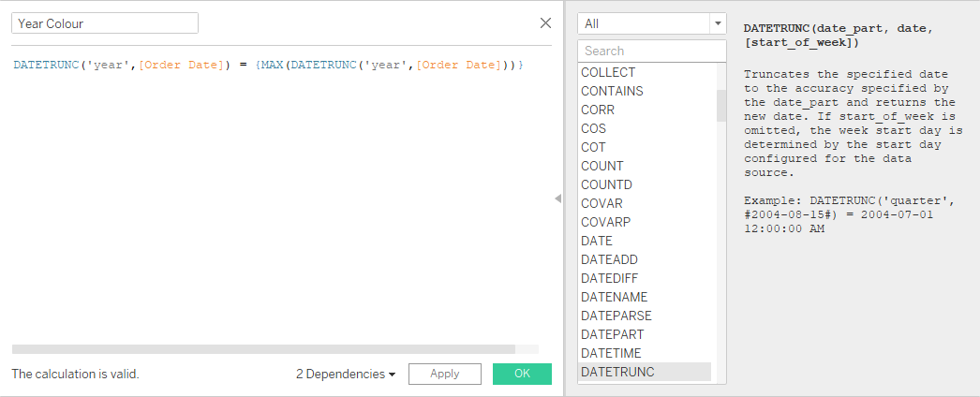Image resolution: width=980 pixels, height=397 pixels.
Task: Click the function Search field
Action: [651, 51]
